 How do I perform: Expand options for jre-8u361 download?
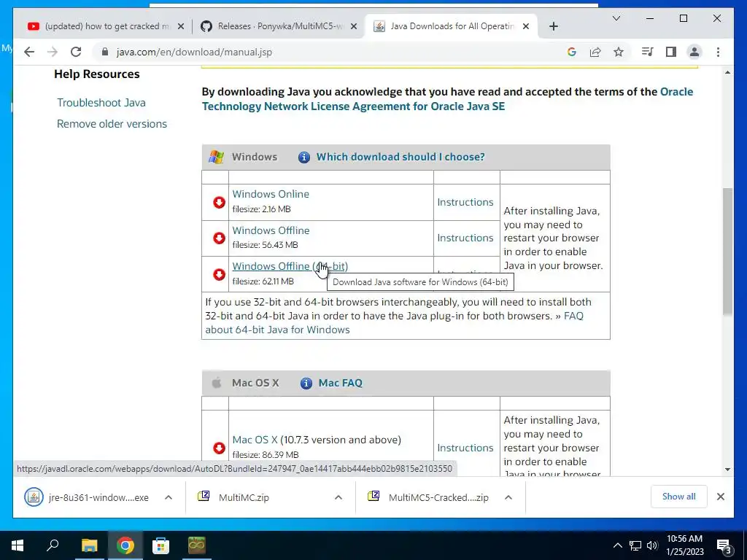point(169,497)
